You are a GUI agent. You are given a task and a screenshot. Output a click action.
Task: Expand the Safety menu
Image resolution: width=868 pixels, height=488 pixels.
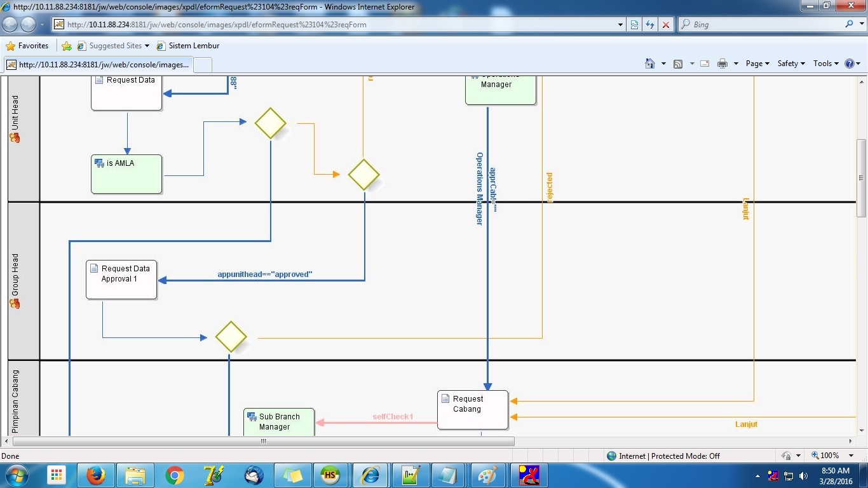791,64
